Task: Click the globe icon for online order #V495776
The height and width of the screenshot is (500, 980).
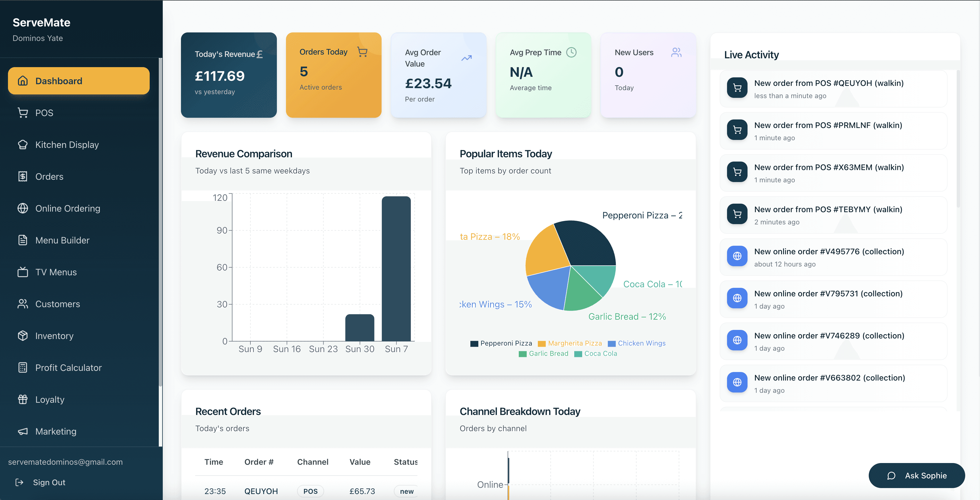Action: click(x=737, y=256)
